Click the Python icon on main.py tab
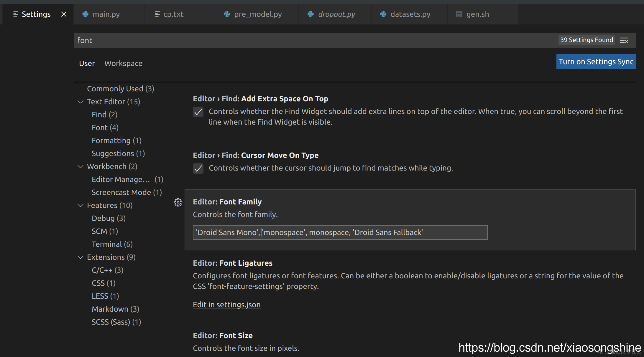 (86, 14)
